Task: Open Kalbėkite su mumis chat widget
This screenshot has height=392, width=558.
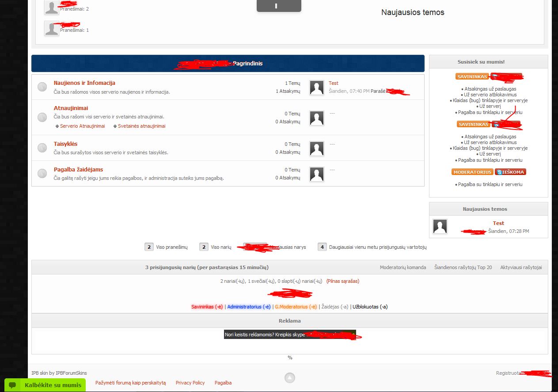Action: [45, 385]
